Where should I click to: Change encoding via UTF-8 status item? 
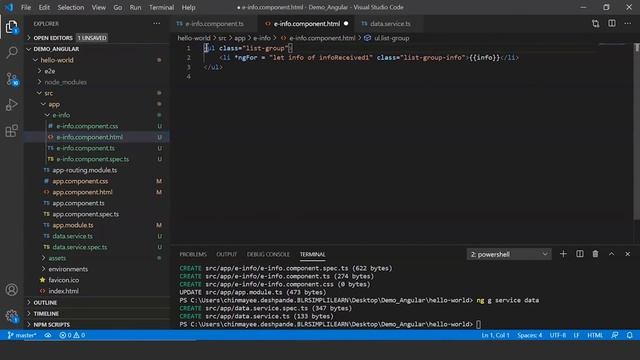pyautogui.click(x=558, y=335)
